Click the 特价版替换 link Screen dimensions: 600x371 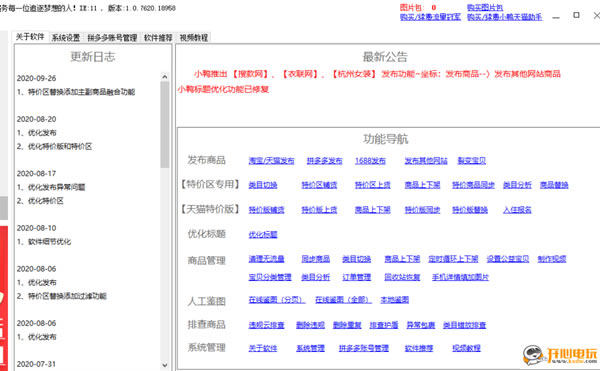point(470,210)
